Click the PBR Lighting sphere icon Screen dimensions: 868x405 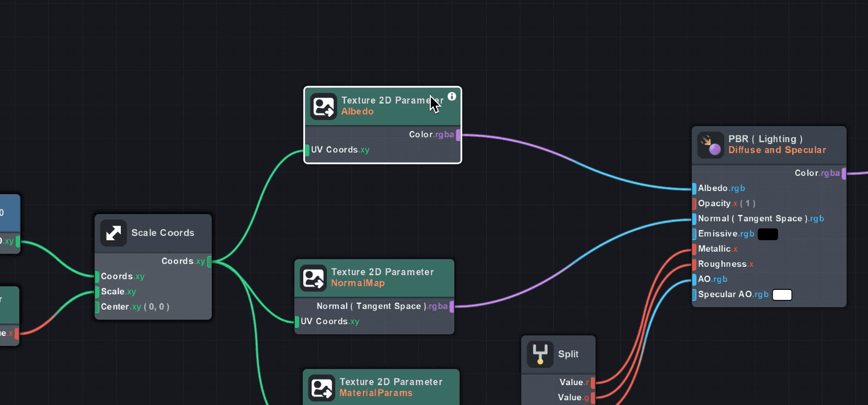[x=711, y=145]
